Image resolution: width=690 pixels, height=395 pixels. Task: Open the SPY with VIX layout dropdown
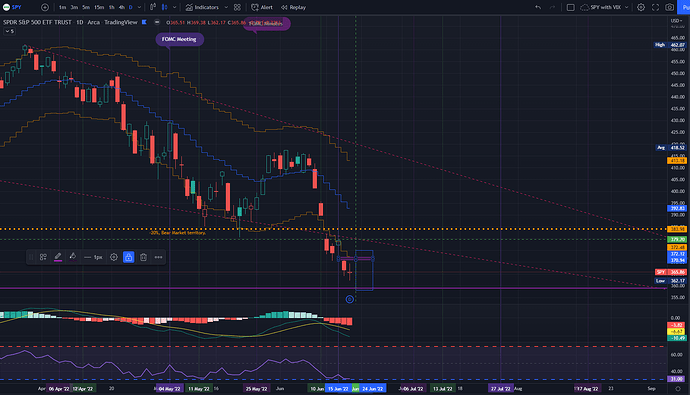tap(605, 7)
